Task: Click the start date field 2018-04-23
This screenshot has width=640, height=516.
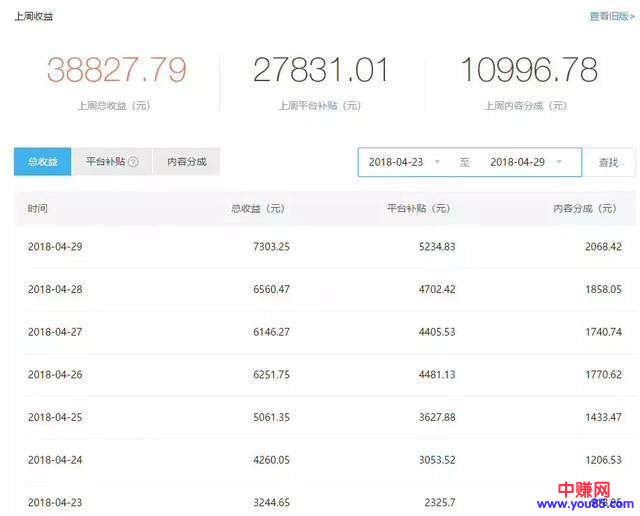Action: point(397,162)
